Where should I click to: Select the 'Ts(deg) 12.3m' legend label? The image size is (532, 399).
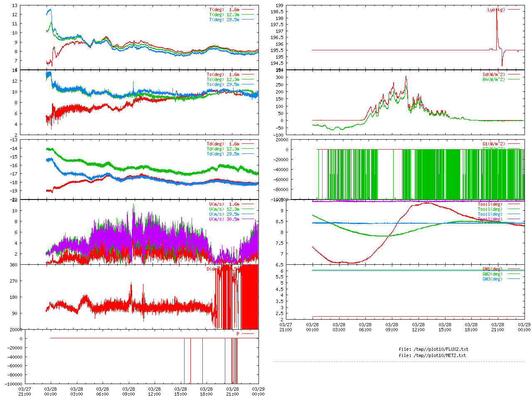(223, 79)
